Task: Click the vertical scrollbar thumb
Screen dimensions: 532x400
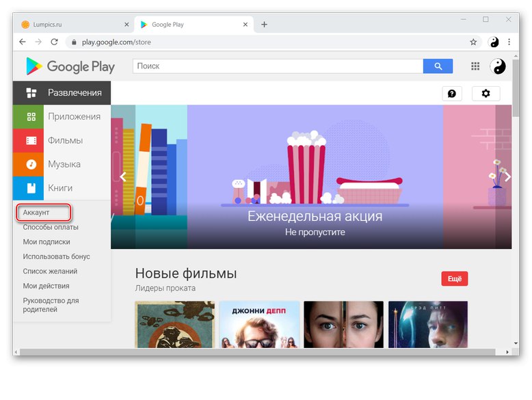Action: (x=516, y=88)
